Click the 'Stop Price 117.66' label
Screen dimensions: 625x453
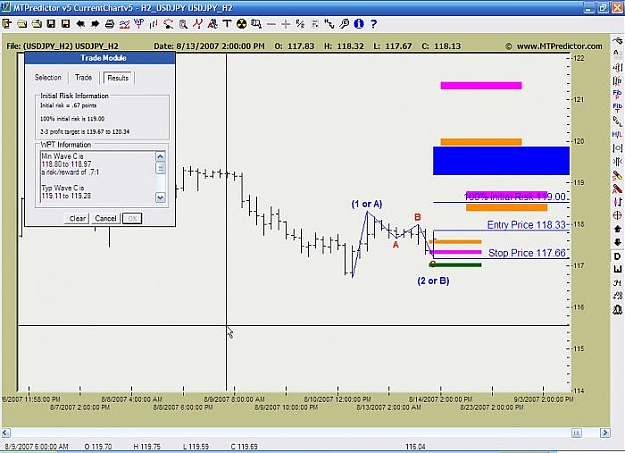(527, 253)
